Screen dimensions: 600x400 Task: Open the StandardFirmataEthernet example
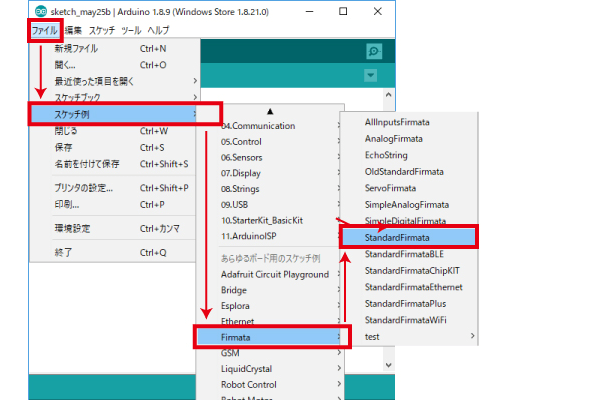409,287
